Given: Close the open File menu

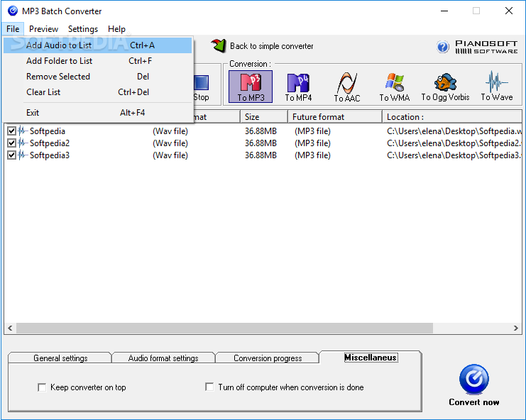Looking at the screenshot, I should (x=13, y=29).
